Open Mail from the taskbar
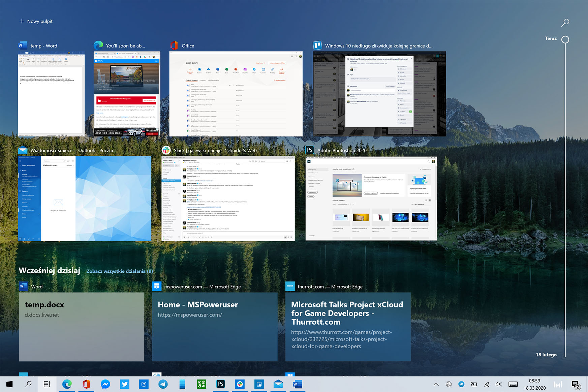This screenshot has width=588, height=392. [278, 384]
